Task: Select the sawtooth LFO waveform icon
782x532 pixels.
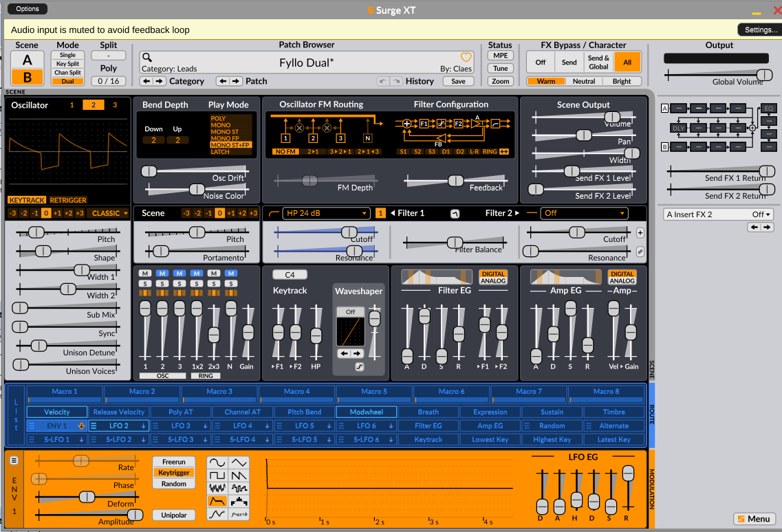Action: click(239, 476)
